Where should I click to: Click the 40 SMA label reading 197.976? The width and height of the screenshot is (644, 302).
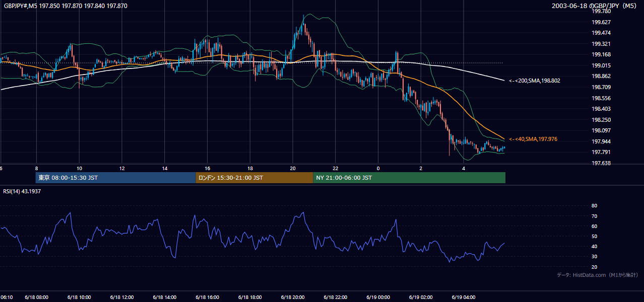[x=533, y=139]
